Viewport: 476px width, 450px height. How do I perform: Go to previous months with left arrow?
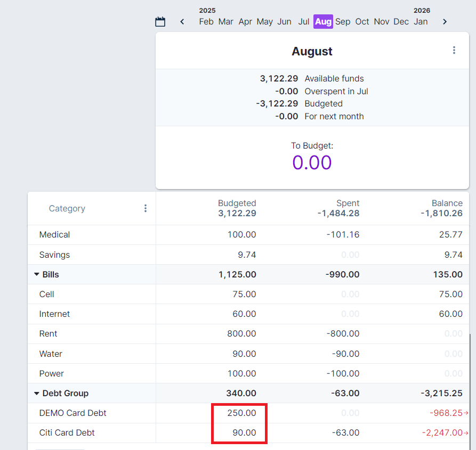point(182,22)
